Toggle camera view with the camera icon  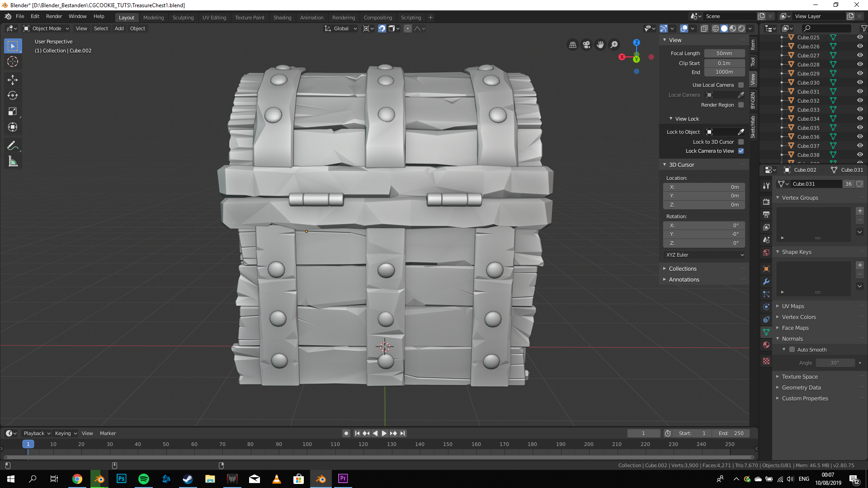[586, 45]
